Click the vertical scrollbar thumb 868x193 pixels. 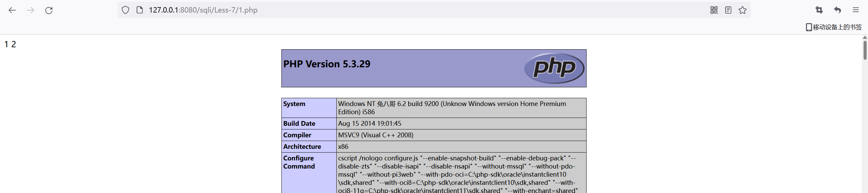[865, 50]
